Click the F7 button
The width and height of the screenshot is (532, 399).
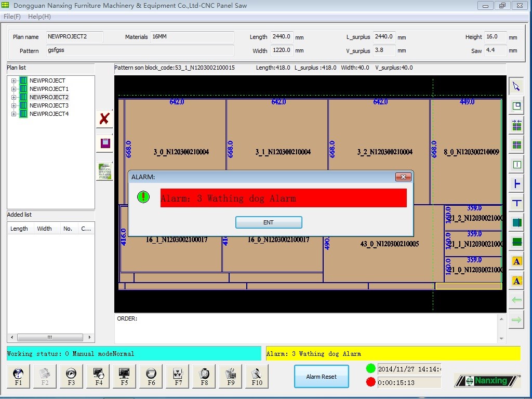coord(178,376)
